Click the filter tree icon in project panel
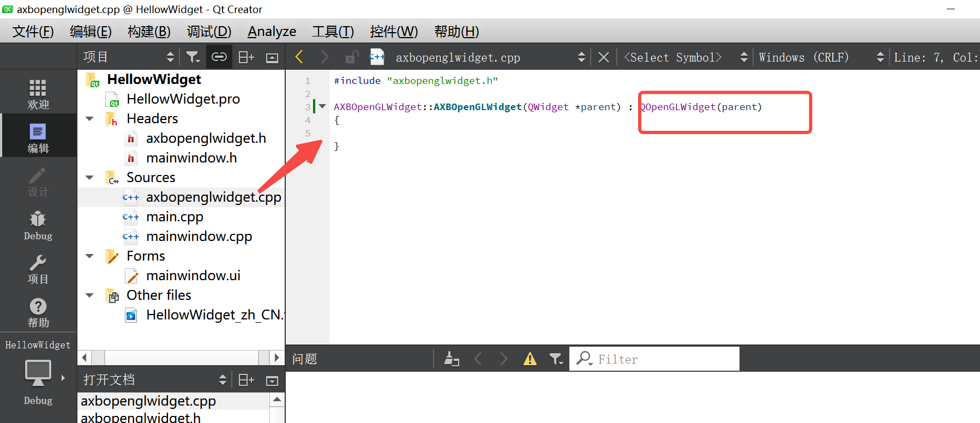 pyautogui.click(x=193, y=57)
